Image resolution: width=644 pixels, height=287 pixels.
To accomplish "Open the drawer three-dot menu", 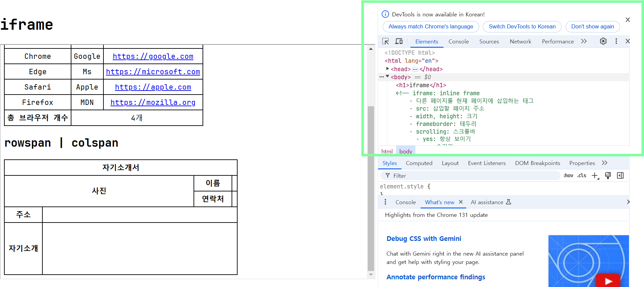I will pos(385,202).
